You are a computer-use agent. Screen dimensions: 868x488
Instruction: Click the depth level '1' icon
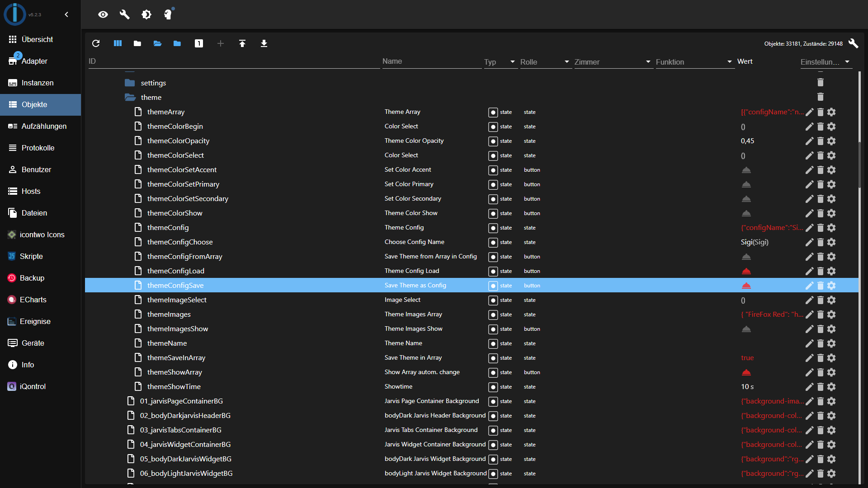(x=199, y=43)
